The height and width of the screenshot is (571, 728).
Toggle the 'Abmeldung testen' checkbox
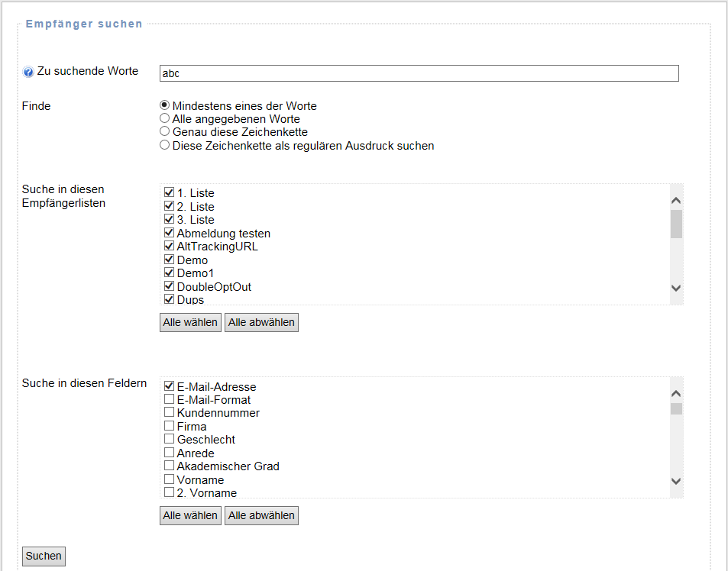point(170,233)
